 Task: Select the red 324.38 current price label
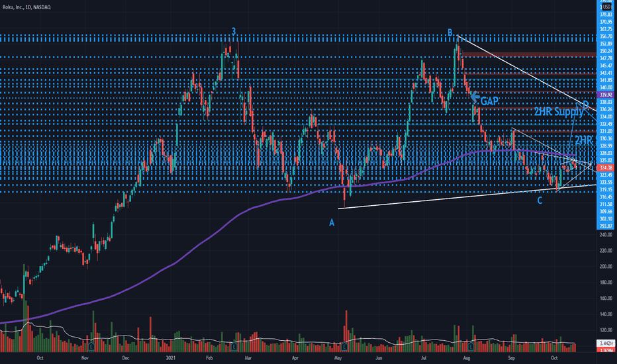[606, 167]
